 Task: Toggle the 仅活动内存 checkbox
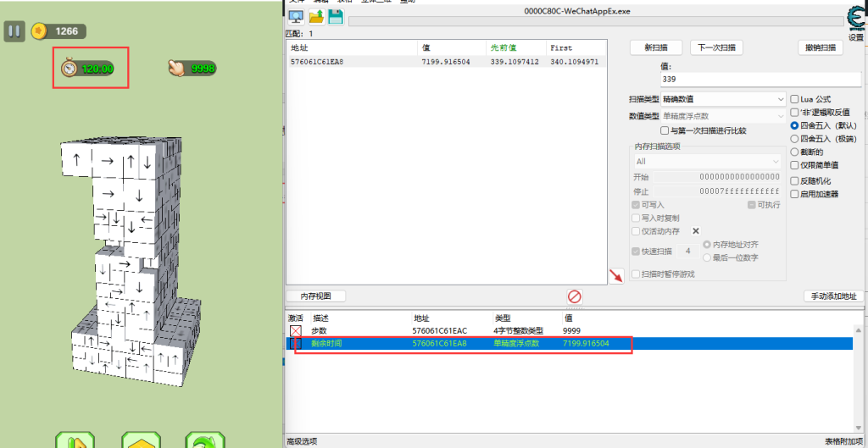(636, 231)
